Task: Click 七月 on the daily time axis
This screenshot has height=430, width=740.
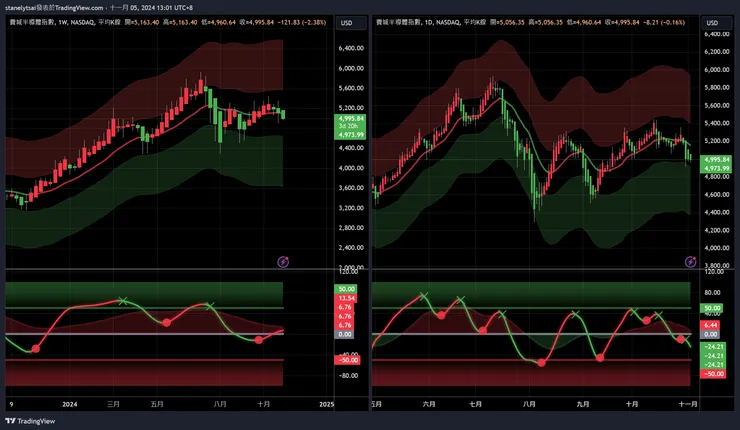Action: pos(476,405)
